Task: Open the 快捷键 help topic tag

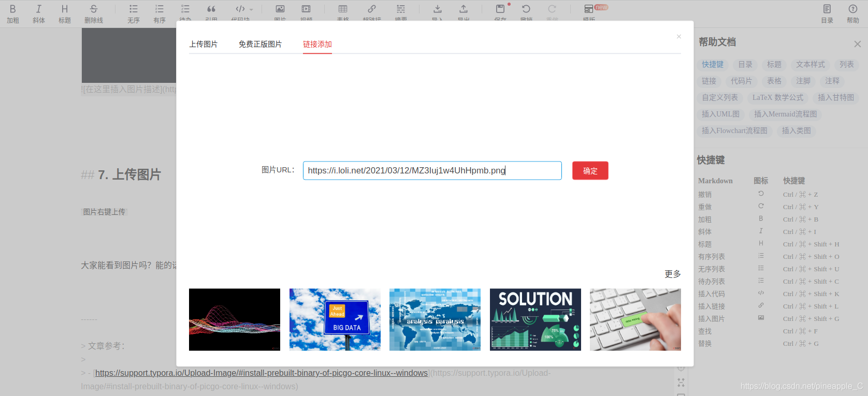Action: (x=713, y=65)
